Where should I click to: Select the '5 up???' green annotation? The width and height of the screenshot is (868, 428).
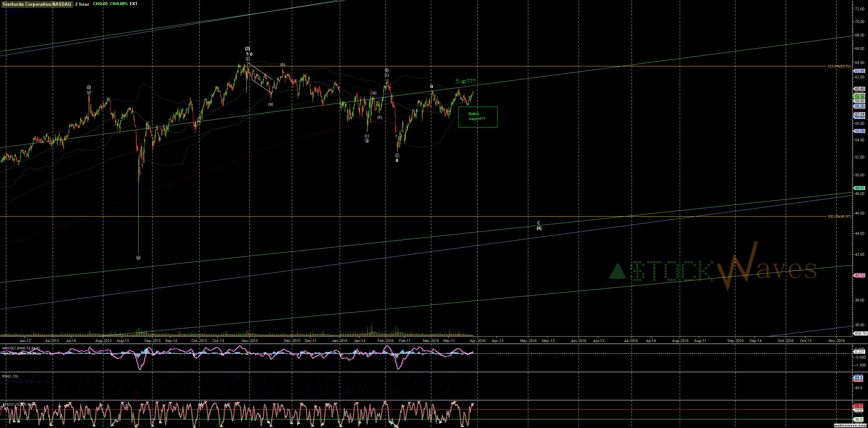[466, 81]
